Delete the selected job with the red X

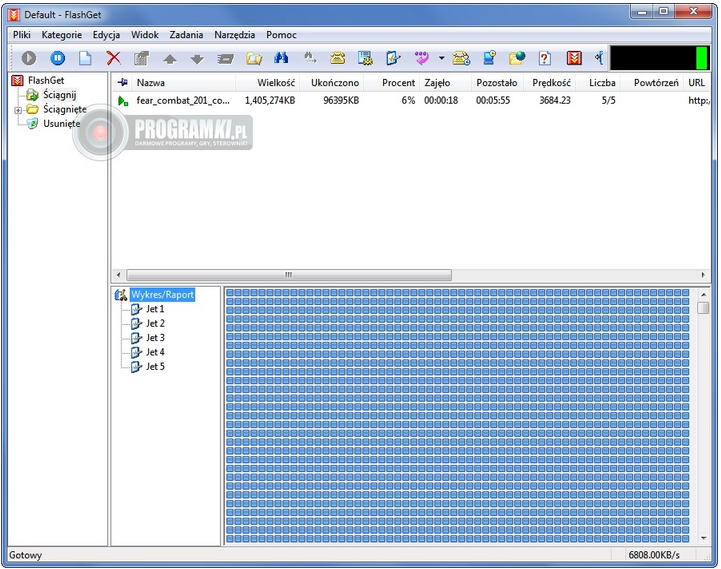[114, 58]
